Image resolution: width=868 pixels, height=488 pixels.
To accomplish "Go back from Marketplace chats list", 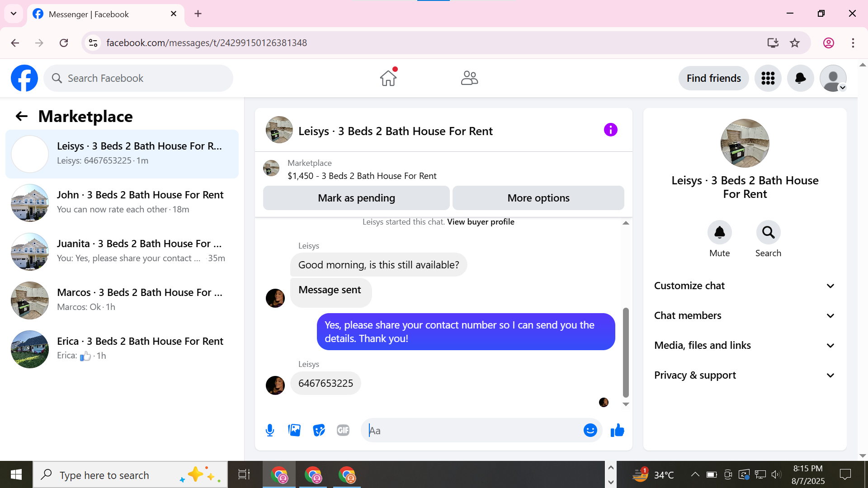I will (22, 117).
